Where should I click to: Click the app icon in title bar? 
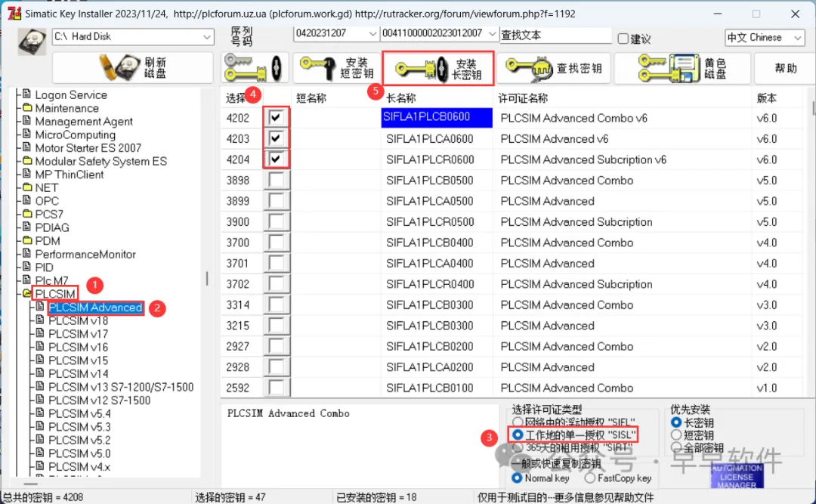coord(14,14)
